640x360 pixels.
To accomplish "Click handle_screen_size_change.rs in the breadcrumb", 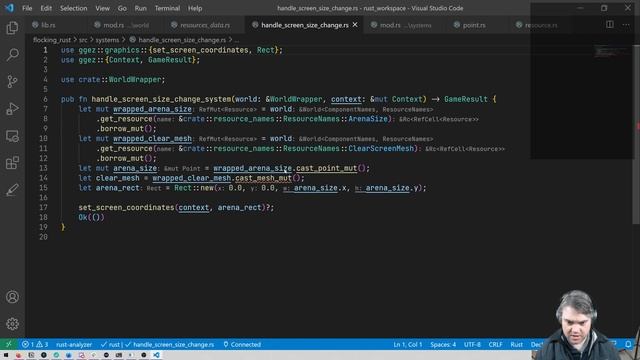I will [x=182, y=40].
